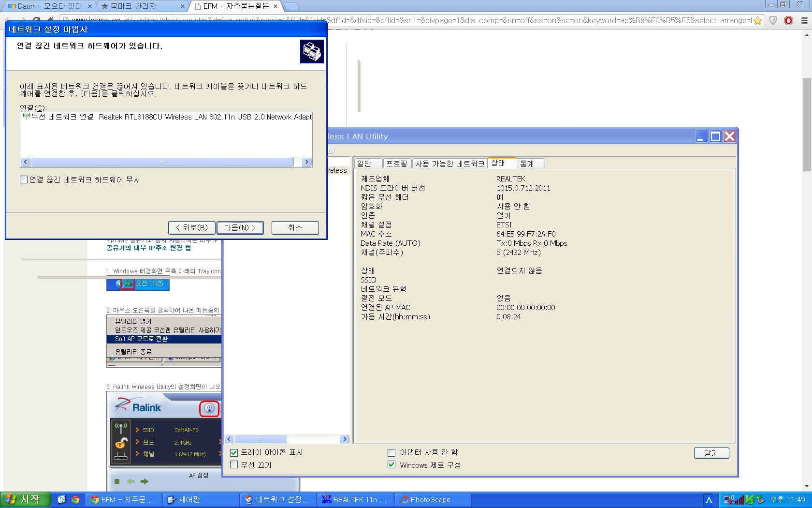812x508 pixels.
Task: Uncheck 'Windows 제로 구성' checkbox
Action: tap(391, 465)
